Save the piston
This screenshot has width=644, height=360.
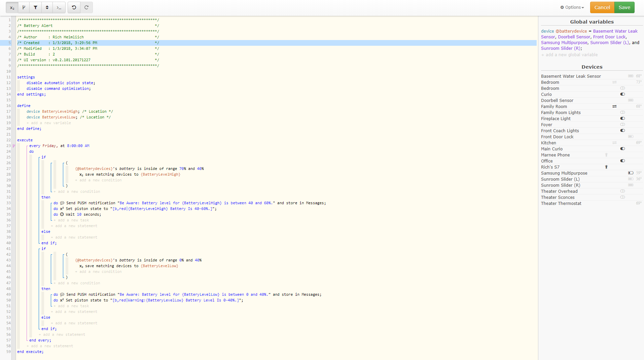click(x=624, y=7)
